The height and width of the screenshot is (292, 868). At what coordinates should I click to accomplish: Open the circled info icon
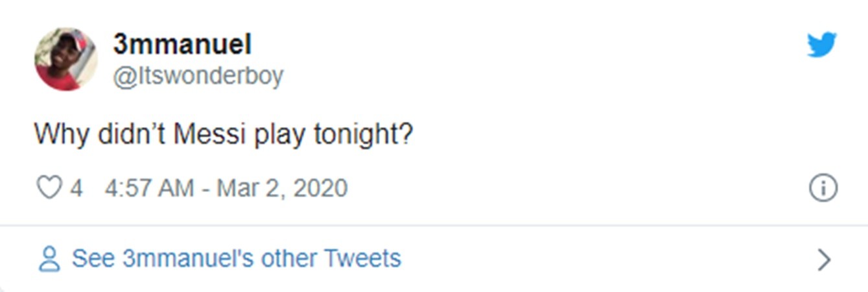[823, 188]
